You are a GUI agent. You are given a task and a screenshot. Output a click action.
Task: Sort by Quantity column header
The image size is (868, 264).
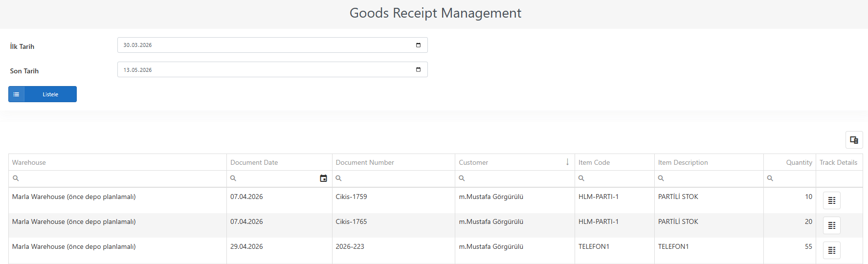pos(790,162)
